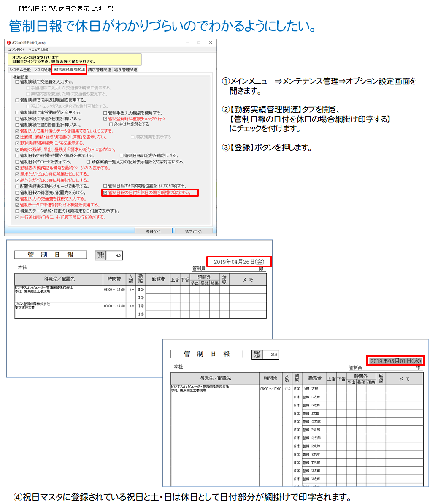Viewport: 430px width, 504px height.
Task: Maximize the オプション設定 window
Action: click(199, 43)
